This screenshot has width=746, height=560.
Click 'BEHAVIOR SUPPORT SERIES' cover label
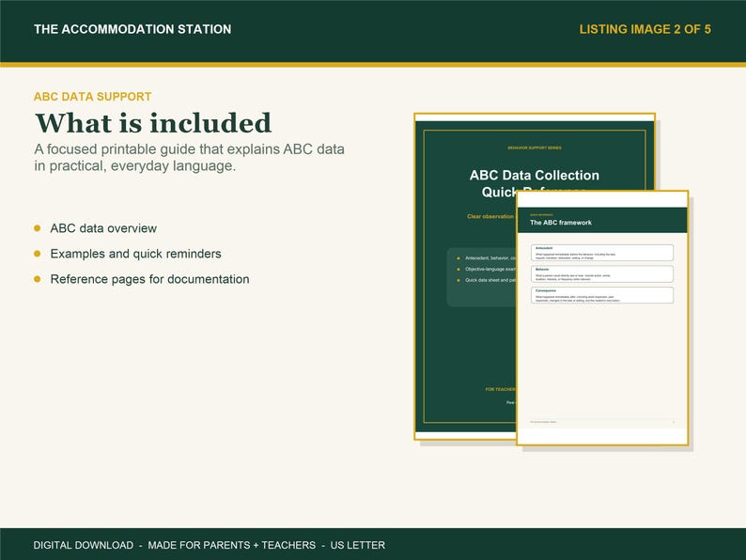pos(535,148)
